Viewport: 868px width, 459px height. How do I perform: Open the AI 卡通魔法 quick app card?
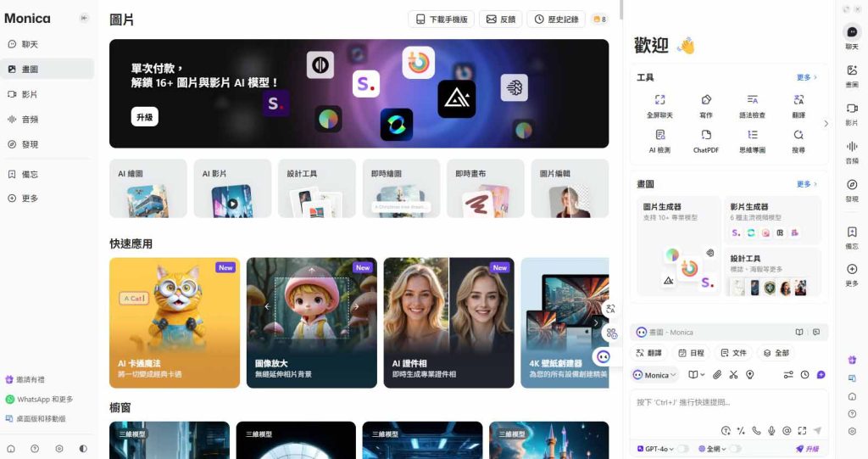click(x=175, y=322)
